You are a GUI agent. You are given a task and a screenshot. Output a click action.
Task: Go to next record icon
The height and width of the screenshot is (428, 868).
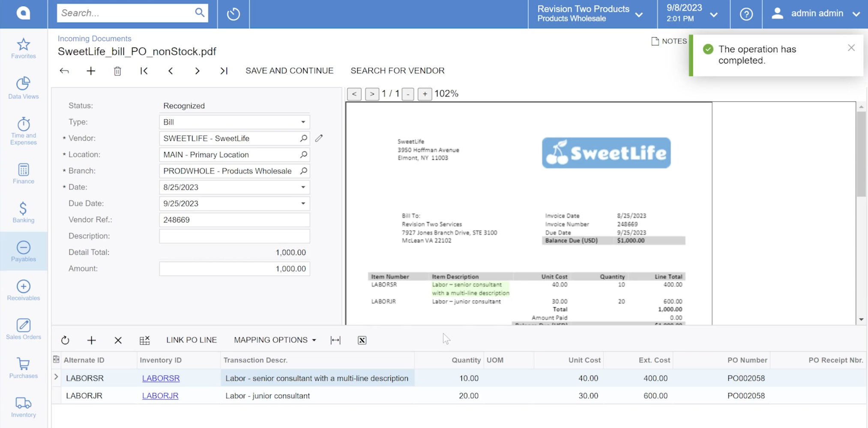coord(197,71)
